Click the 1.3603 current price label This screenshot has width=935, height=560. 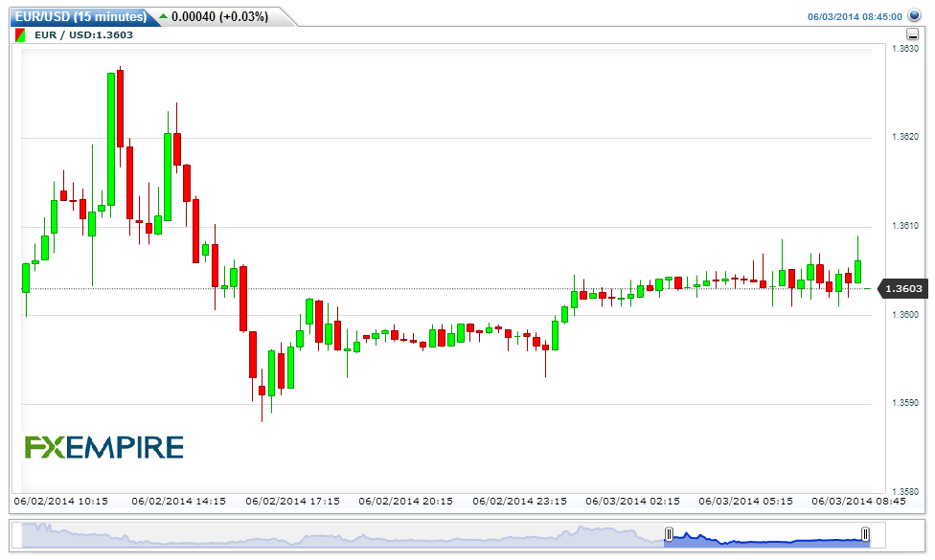[x=903, y=289]
